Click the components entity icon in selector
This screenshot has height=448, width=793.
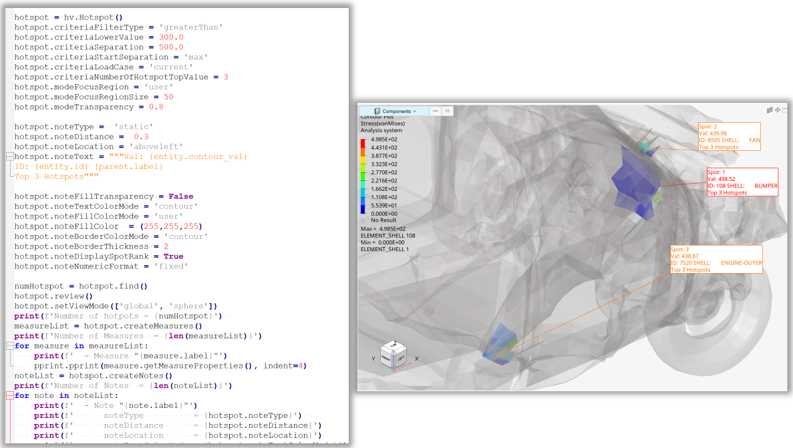pos(378,111)
